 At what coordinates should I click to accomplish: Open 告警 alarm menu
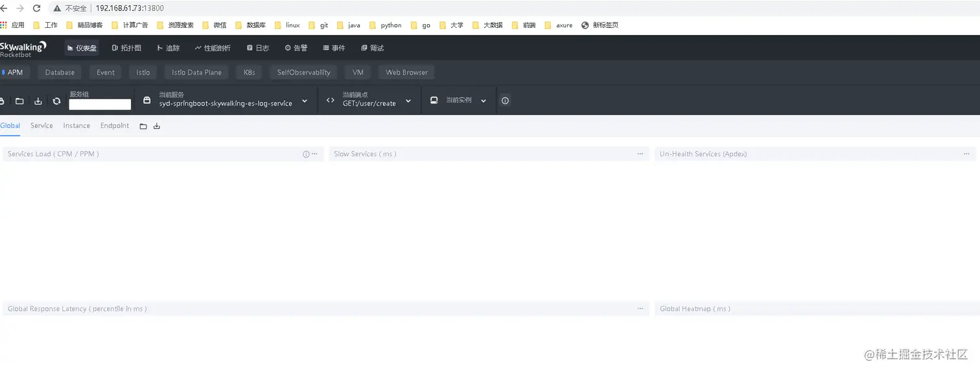pyautogui.click(x=296, y=48)
